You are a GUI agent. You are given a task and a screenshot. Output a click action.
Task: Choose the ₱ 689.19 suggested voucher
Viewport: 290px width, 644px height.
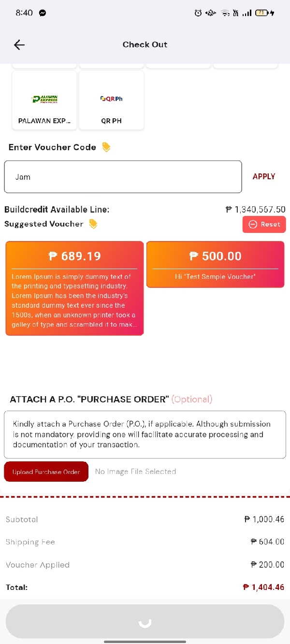point(74,288)
